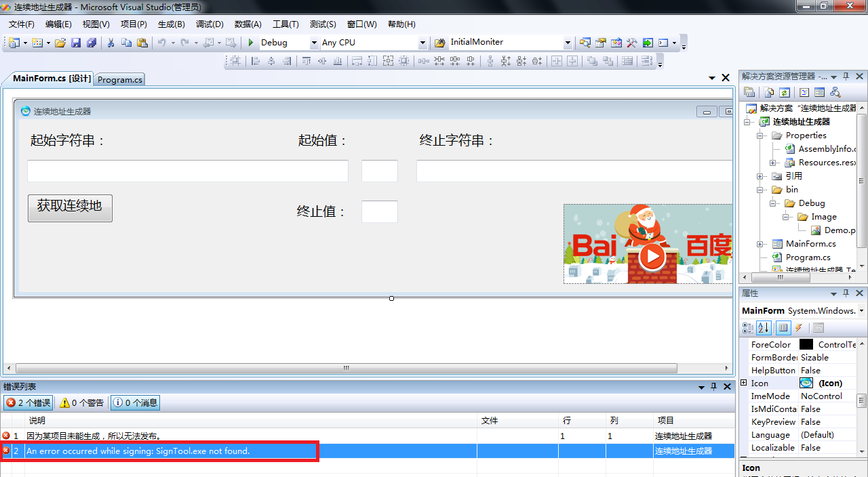Click the 起始字符串 text input box

tap(188, 171)
